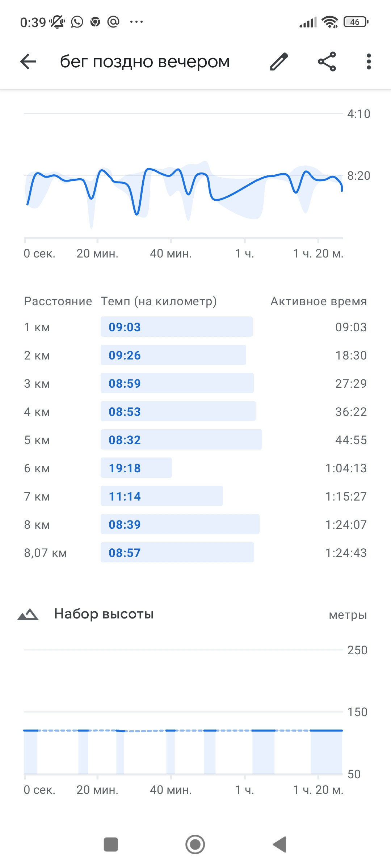Tap the back arrow in the header

pos(28,61)
